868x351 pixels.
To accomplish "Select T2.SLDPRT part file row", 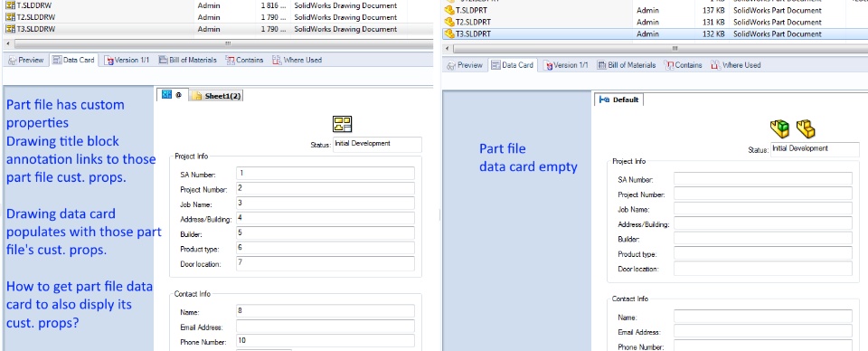I will (x=655, y=22).
